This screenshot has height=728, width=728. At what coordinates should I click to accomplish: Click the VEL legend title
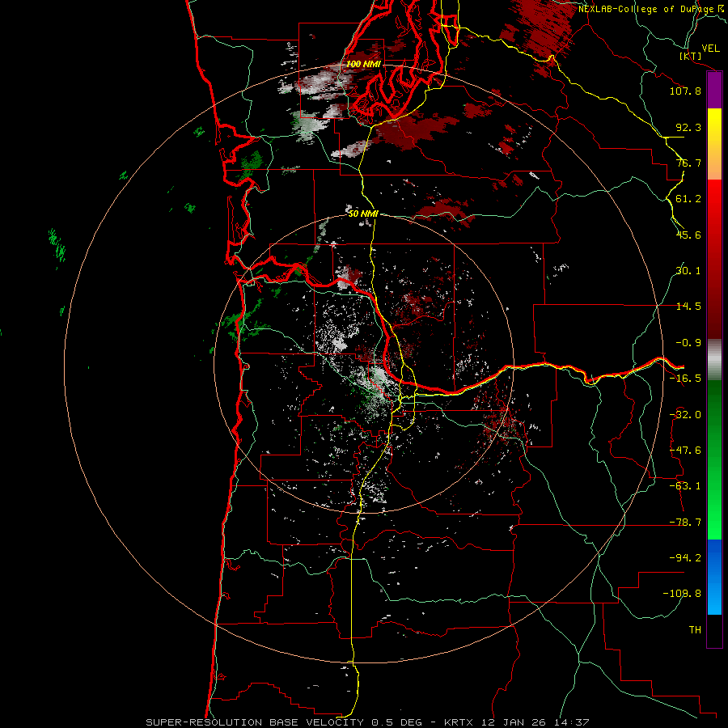click(x=710, y=49)
